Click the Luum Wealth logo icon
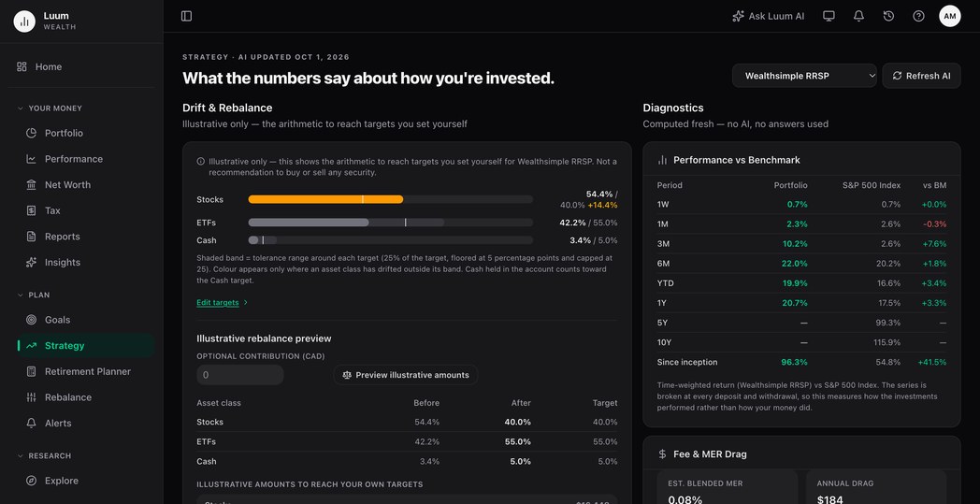Screen dimensions: 980x504 tap(24, 22)
